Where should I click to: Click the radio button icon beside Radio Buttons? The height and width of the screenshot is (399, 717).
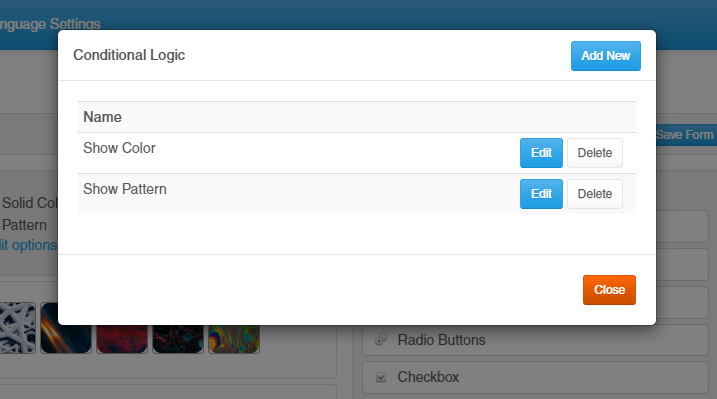click(381, 340)
